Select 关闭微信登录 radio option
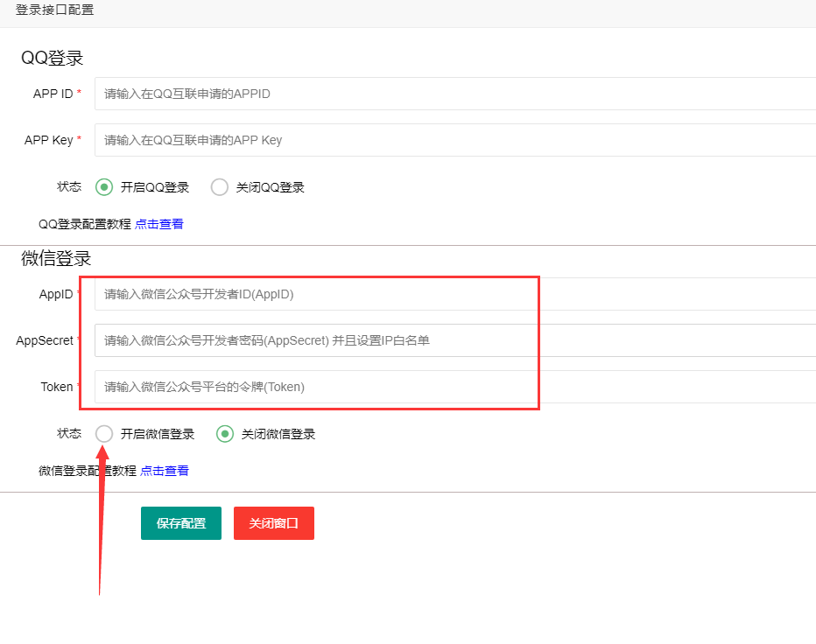This screenshot has height=644, width=816. click(225, 434)
